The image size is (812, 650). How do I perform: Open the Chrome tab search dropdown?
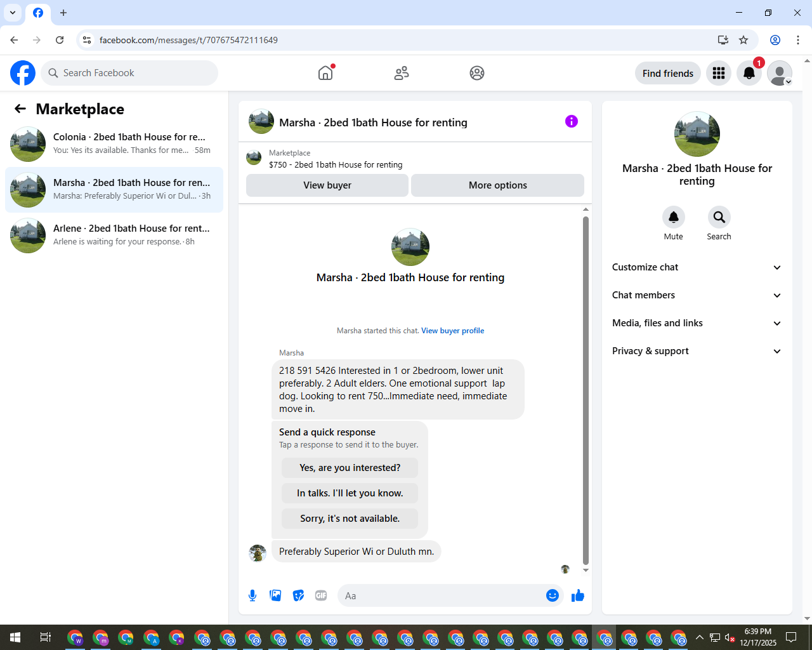(13, 13)
